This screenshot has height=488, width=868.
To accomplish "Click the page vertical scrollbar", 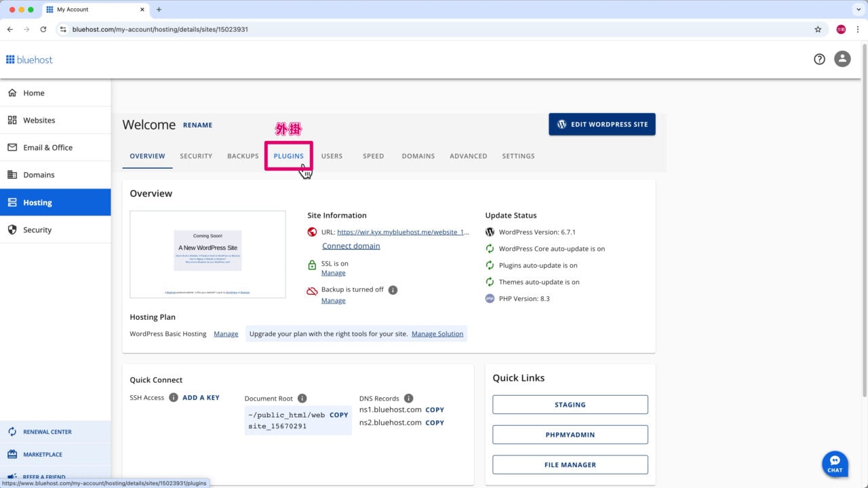I will tap(863, 220).
